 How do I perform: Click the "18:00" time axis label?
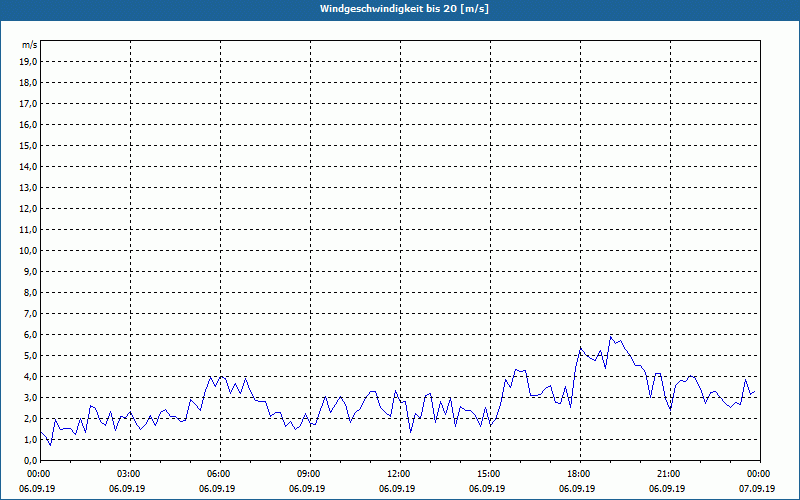[578, 474]
